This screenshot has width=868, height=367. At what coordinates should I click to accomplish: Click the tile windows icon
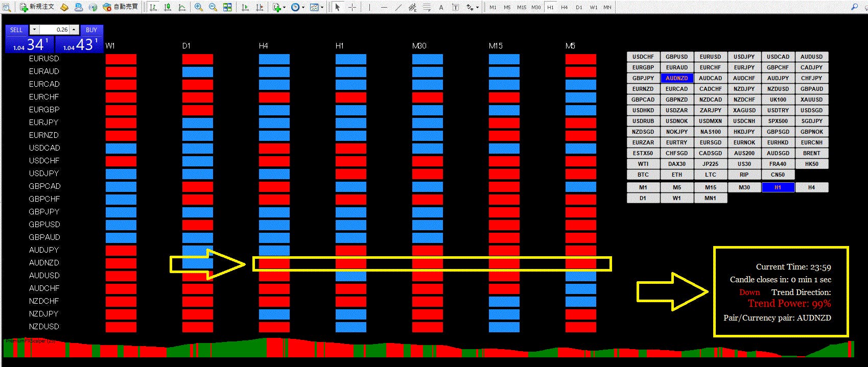pyautogui.click(x=227, y=7)
